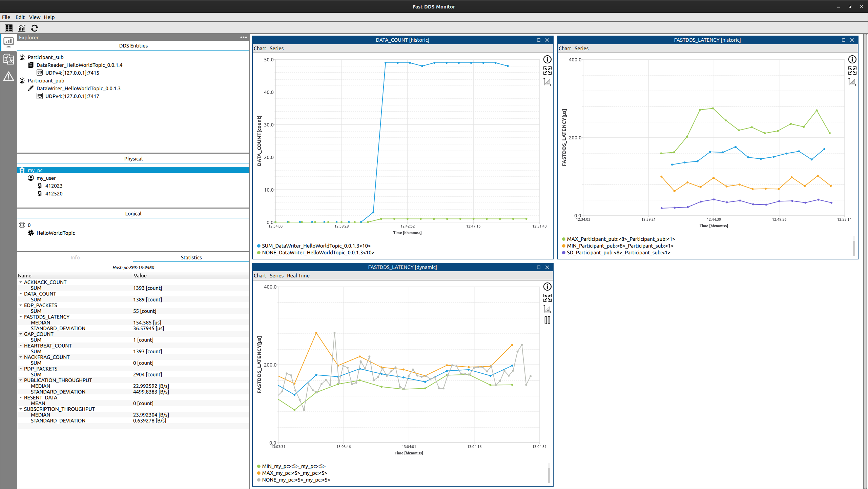
Task: Select process 412520
Action: click(54, 194)
